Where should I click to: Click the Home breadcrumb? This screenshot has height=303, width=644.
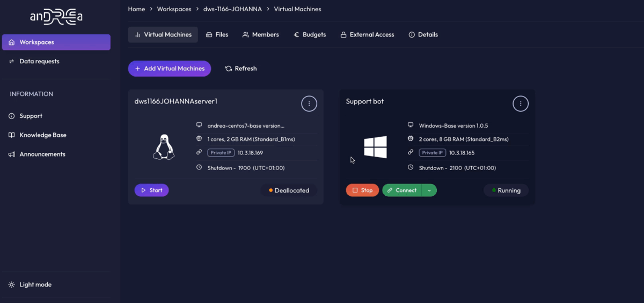point(136,9)
